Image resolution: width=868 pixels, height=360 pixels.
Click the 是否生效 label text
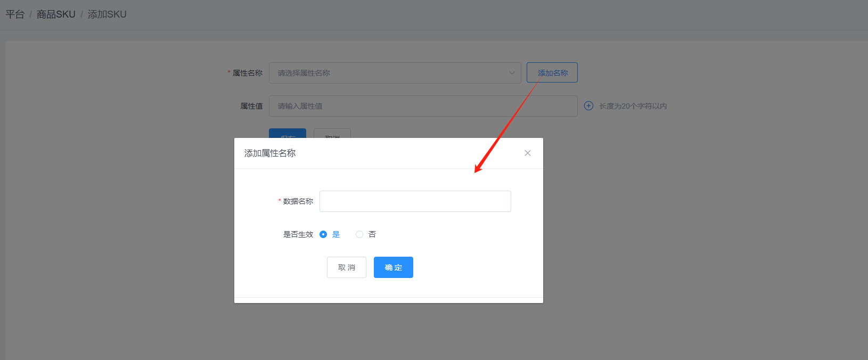click(298, 234)
